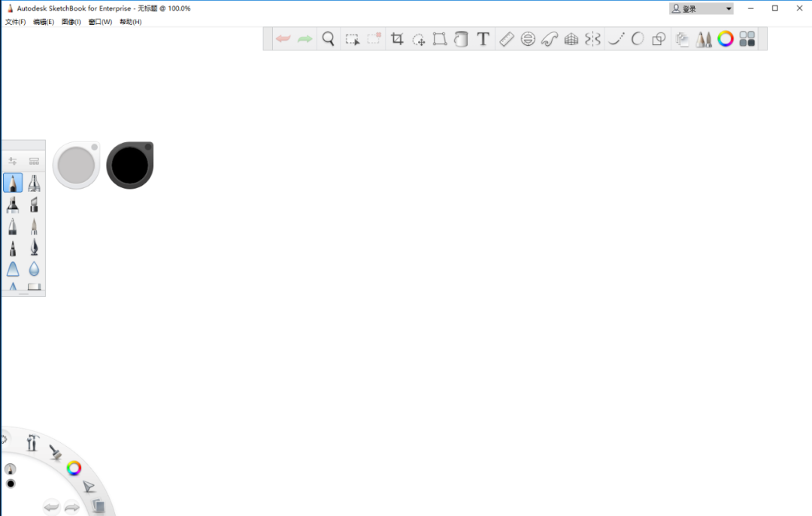Select the Crop tool
This screenshot has width=812, height=516.
(397, 39)
